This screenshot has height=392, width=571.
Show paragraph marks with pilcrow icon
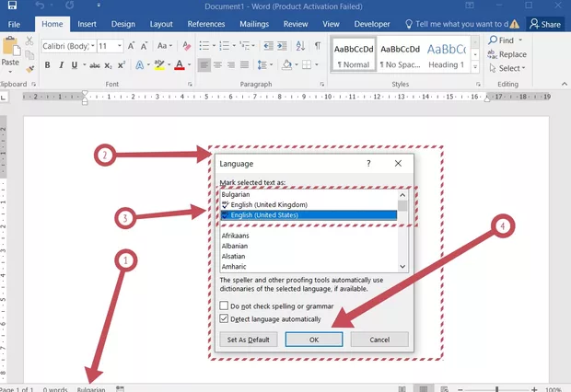tap(318, 45)
